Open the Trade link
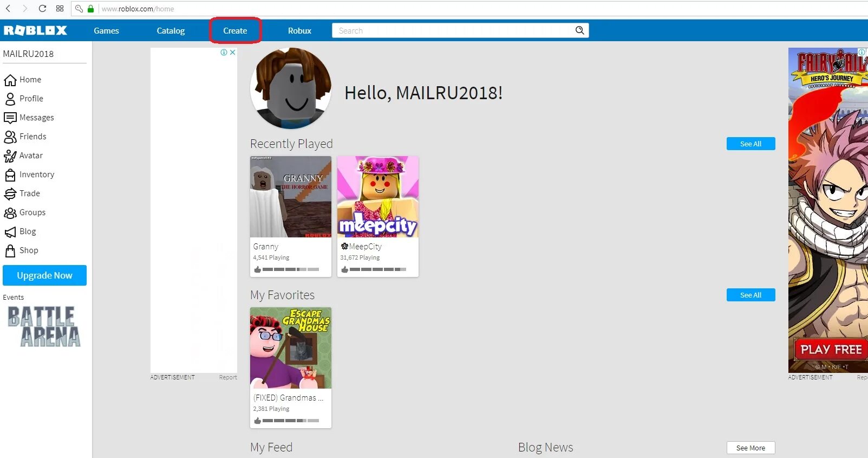Viewport: 868px width, 458px height. coord(30,193)
